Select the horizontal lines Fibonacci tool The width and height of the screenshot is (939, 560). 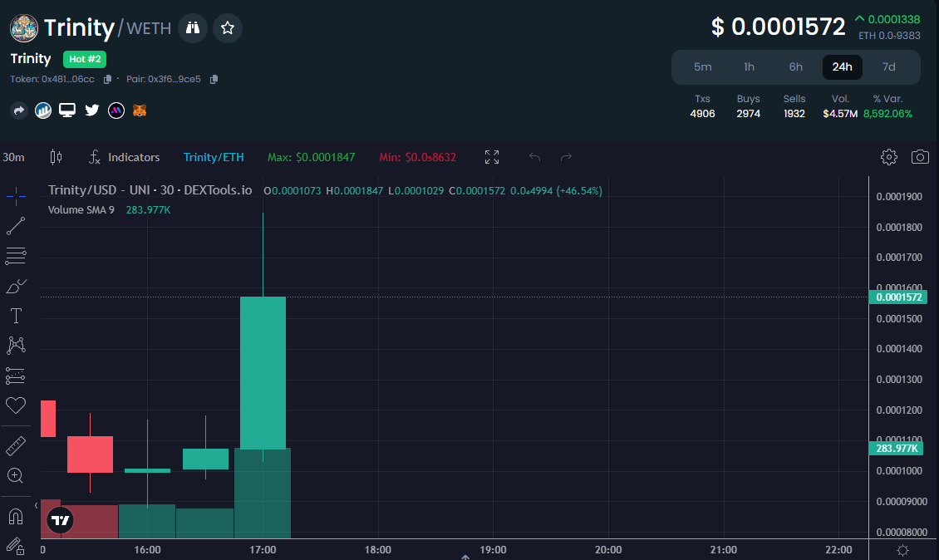pos(16,256)
